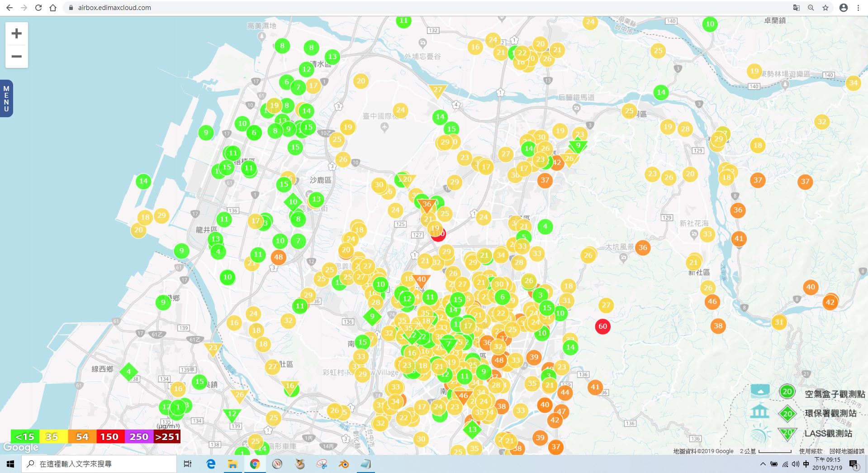
Task: Click the Airbox device legend icon
Action: [x=760, y=391]
